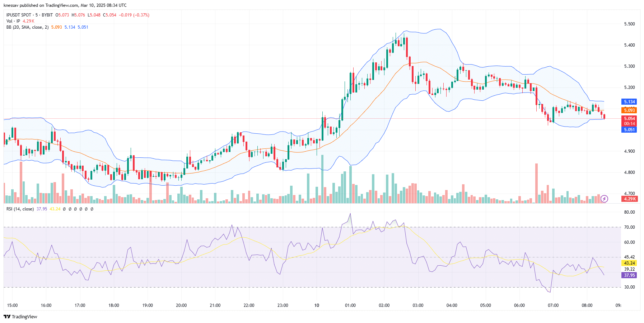This screenshot has height=323, width=644.
Task: Click the 00:14 countdown timer tag
Action: pos(629,124)
